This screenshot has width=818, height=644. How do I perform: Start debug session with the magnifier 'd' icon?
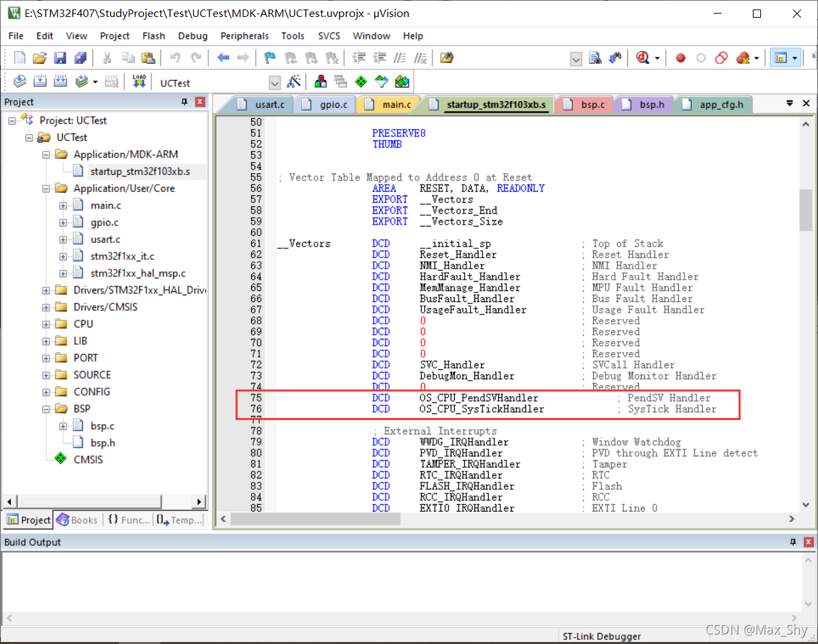click(643, 58)
